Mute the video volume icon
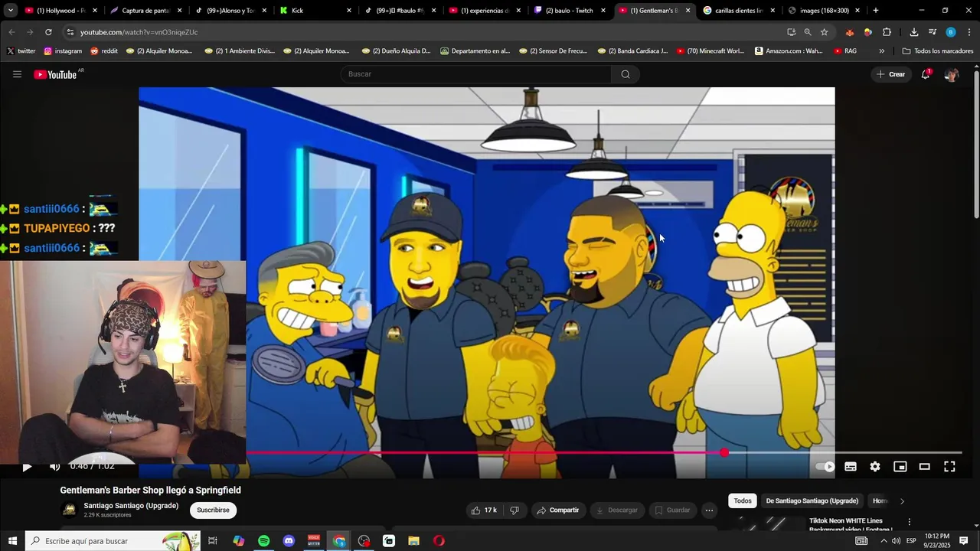This screenshot has width=980, height=551. [x=54, y=467]
